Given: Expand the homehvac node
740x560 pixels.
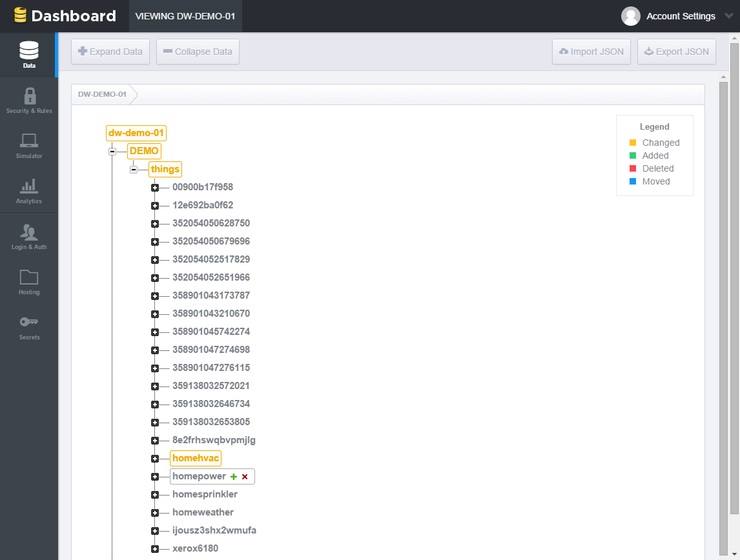Looking at the screenshot, I should click(x=155, y=459).
